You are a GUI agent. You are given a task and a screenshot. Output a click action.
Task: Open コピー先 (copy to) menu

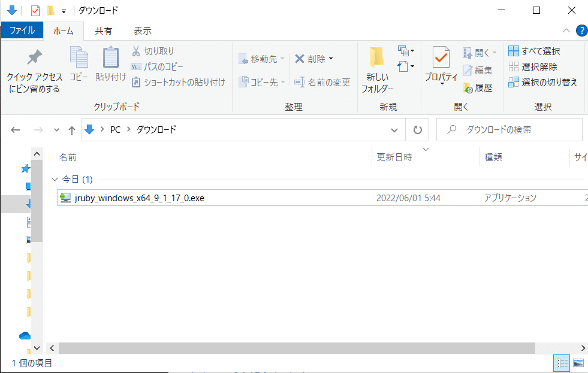point(261,82)
